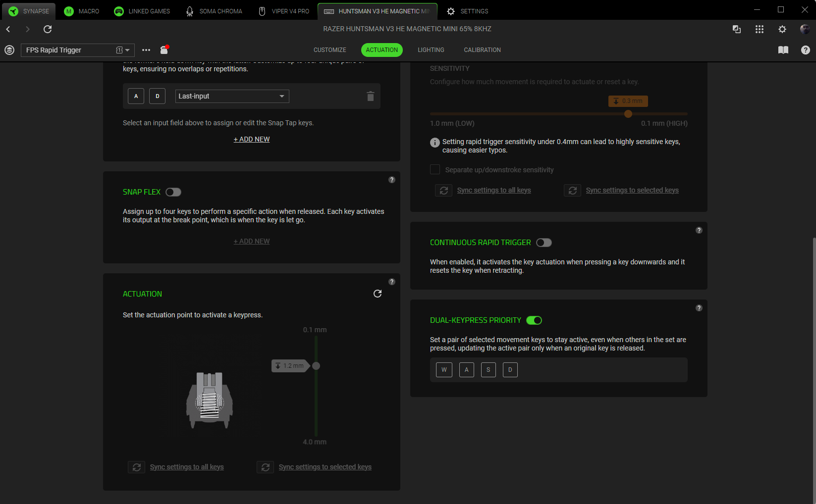The height and width of the screenshot is (504, 816).
Task: Enable the Snap Flex toggle
Action: 173,192
